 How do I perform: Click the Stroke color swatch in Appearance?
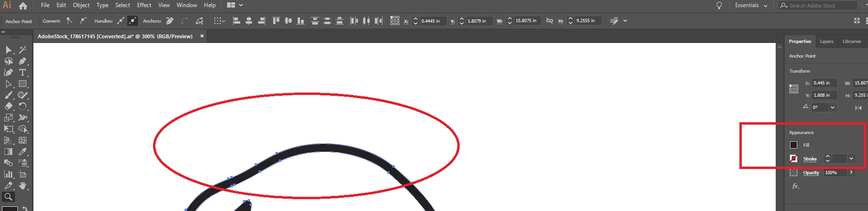click(794, 159)
